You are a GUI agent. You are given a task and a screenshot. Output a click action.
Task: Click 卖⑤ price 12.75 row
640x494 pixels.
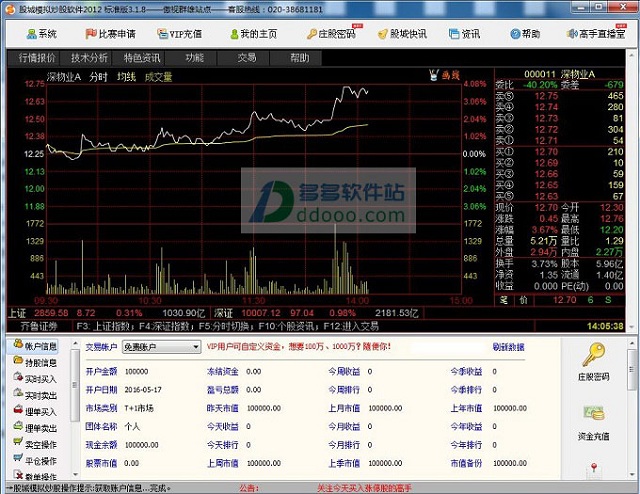click(559, 96)
